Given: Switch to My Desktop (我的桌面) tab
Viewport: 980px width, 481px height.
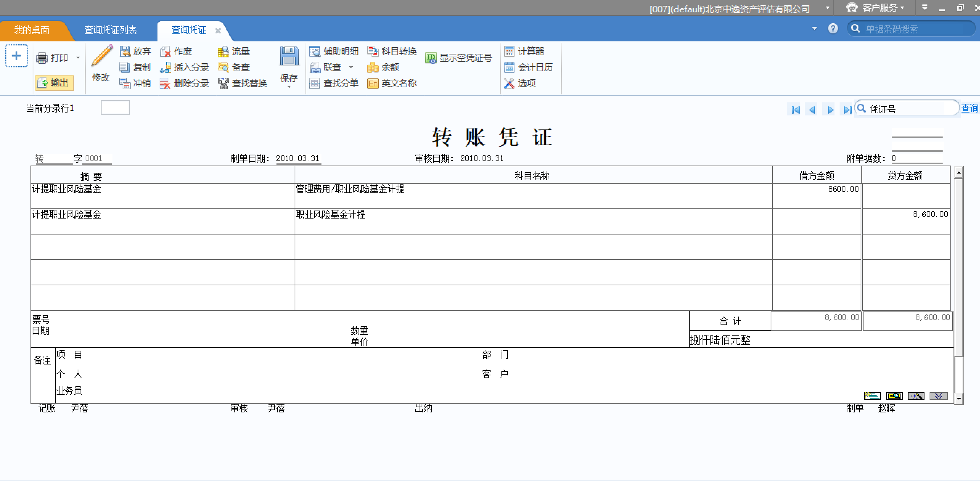Looking at the screenshot, I should click(x=32, y=30).
